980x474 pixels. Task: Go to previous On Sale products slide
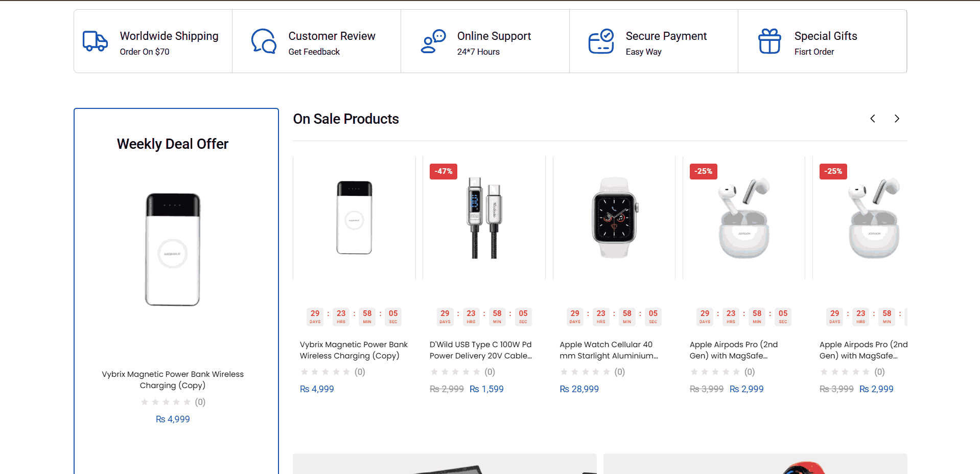click(873, 119)
